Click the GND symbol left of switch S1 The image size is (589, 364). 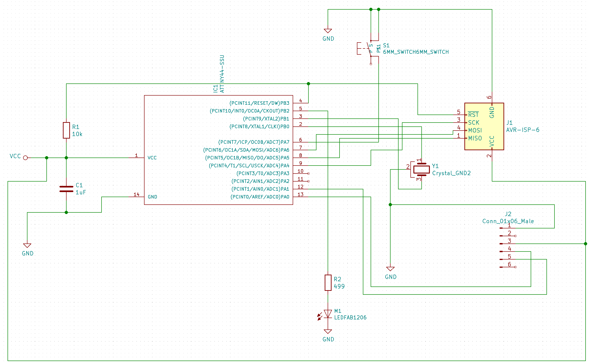[328, 31]
